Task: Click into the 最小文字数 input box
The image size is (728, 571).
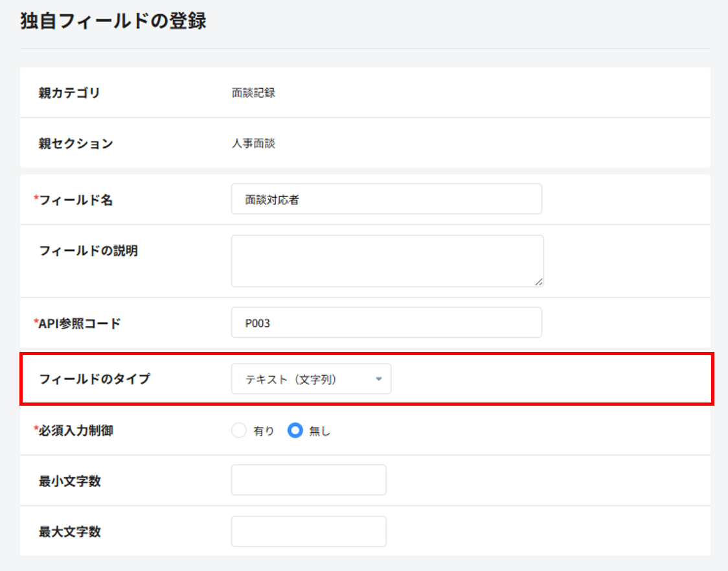Action: tap(308, 480)
